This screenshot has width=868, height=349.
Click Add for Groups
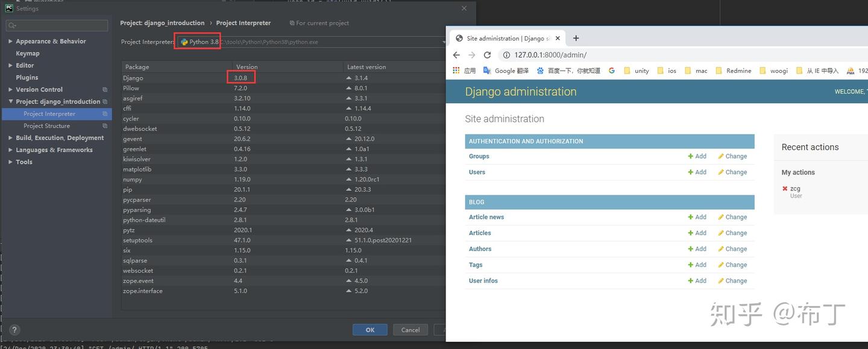click(x=697, y=156)
